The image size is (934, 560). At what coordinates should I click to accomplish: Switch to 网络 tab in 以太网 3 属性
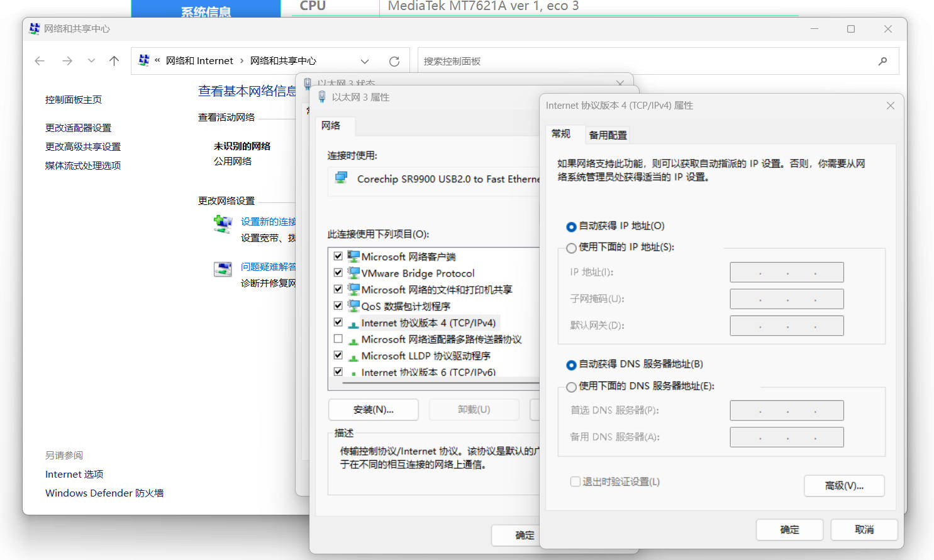point(331,126)
